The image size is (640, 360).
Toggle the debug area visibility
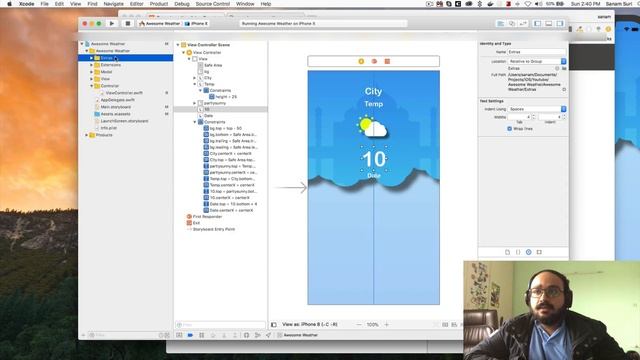(549, 24)
